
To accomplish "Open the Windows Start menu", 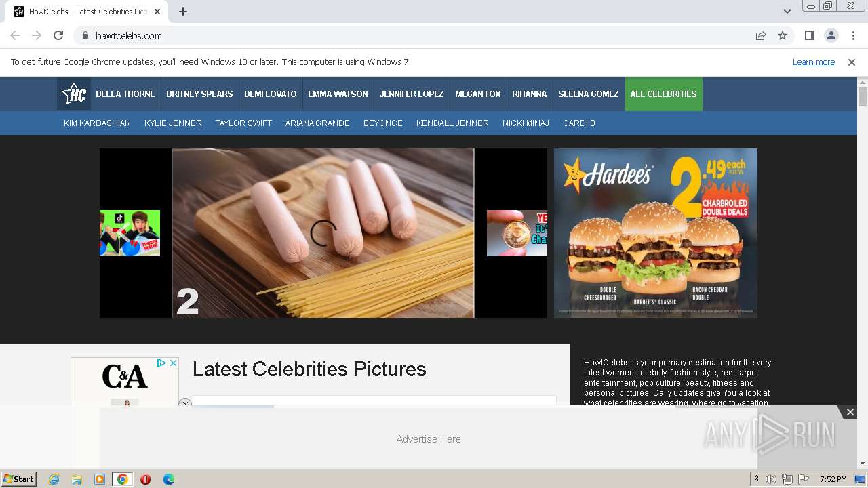I will coord(18,479).
